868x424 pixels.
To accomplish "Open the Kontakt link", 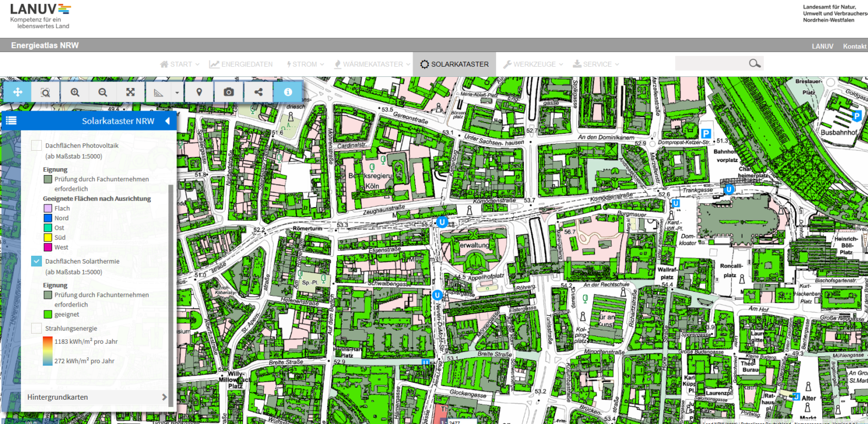I will [854, 46].
